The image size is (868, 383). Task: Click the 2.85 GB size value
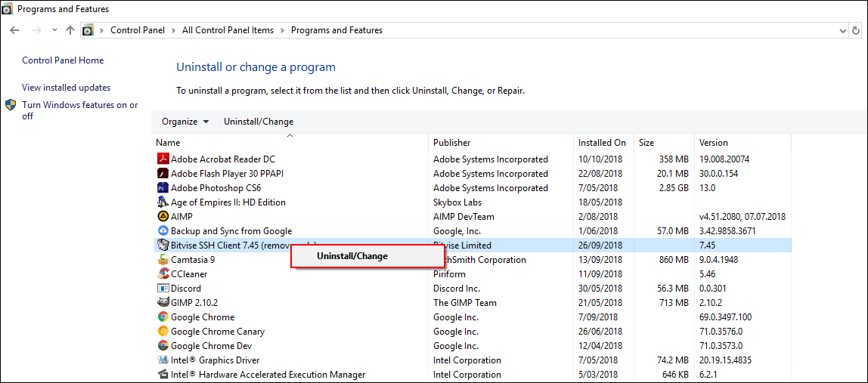point(674,187)
